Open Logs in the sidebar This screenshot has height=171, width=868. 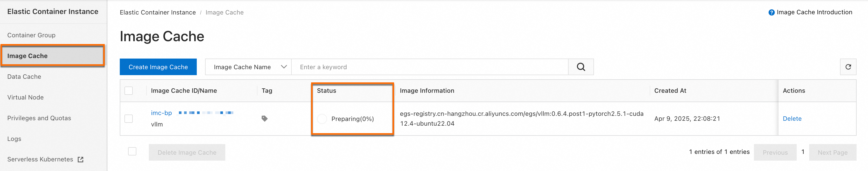coord(14,139)
